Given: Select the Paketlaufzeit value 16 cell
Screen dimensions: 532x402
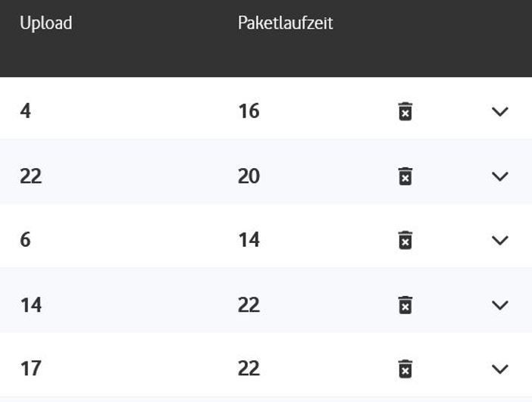Looking at the screenshot, I should tap(249, 111).
